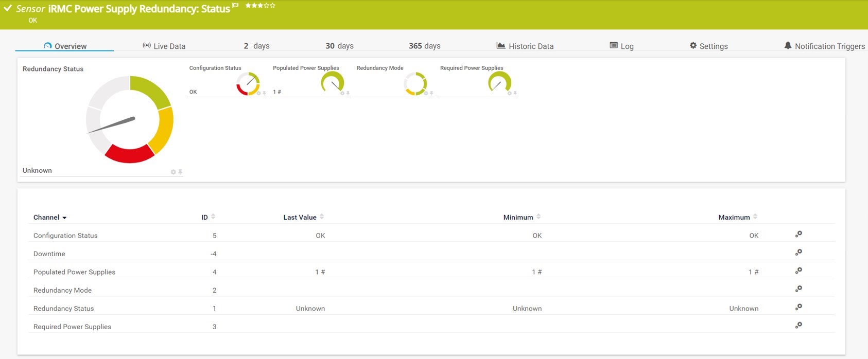Screen dimensions: 868x359
Task: Sort by Last Value column arrows
Action: [x=322, y=217]
